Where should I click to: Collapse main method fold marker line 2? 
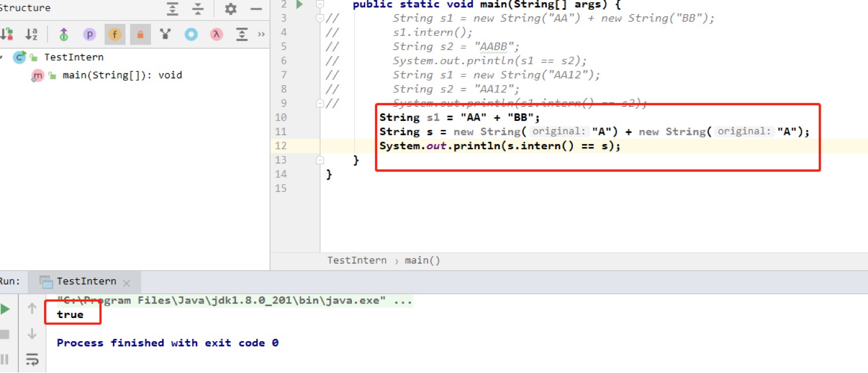(320, 4)
